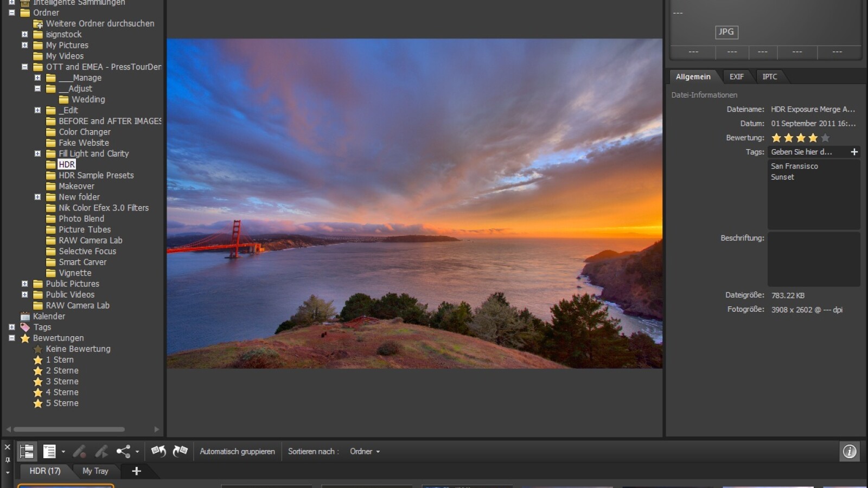Open the 'Sortieren nach' Ordner dropdown
868x488 pixels.
click(365, 451)
